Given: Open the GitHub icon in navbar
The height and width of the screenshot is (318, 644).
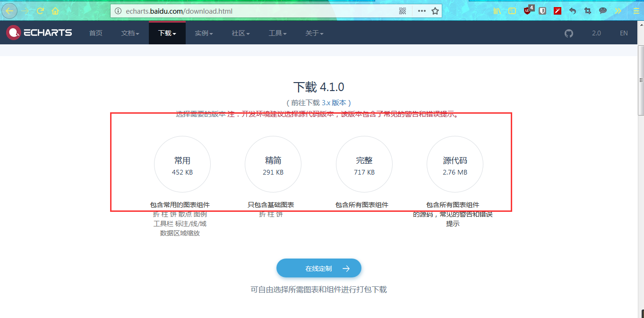Looking at the screenshot, I should 569,33.
